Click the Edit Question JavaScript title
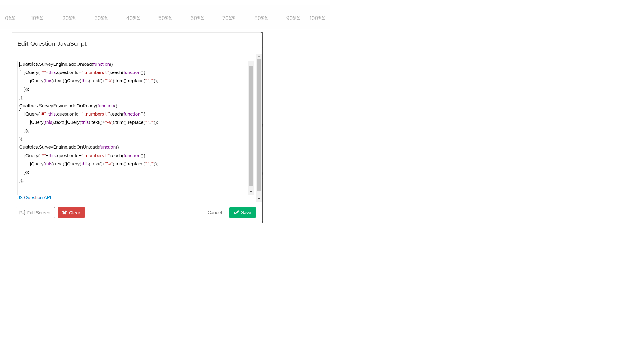 point(52,43)
